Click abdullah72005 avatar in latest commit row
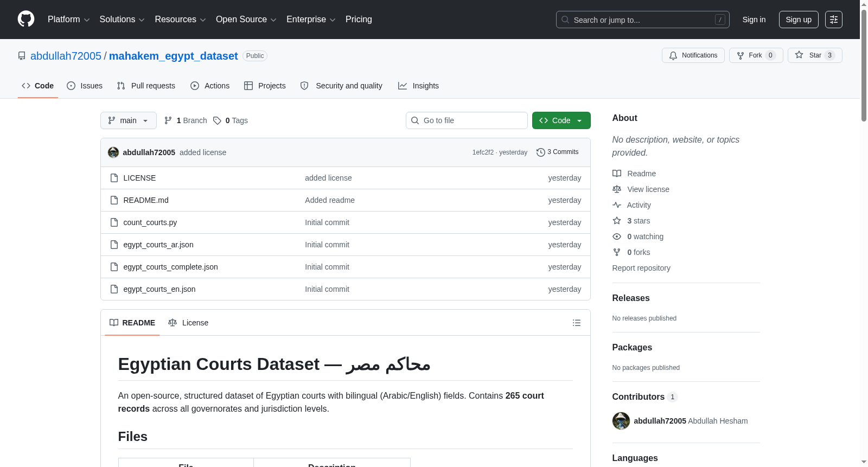The image size is (868, 467). coord(113,152)
